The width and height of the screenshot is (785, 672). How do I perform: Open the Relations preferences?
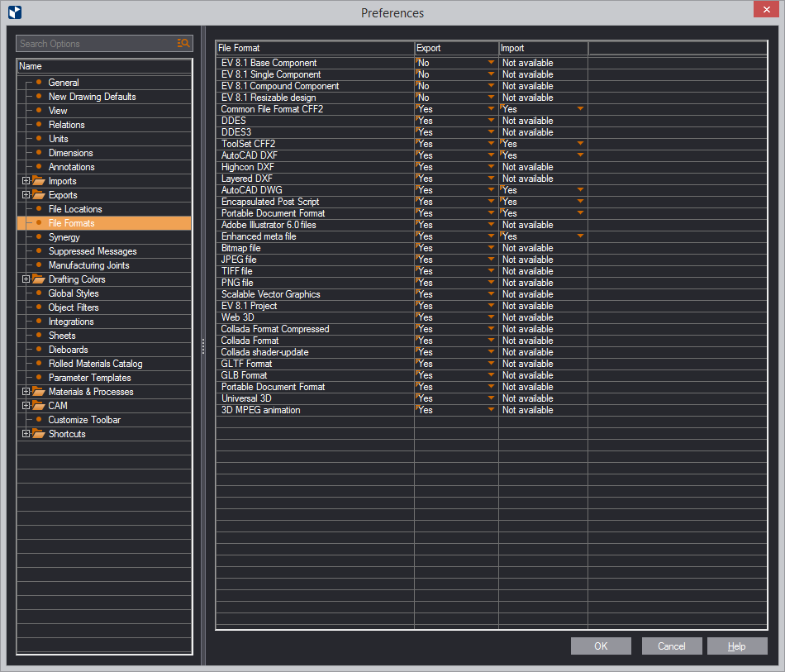pos(67,125)
